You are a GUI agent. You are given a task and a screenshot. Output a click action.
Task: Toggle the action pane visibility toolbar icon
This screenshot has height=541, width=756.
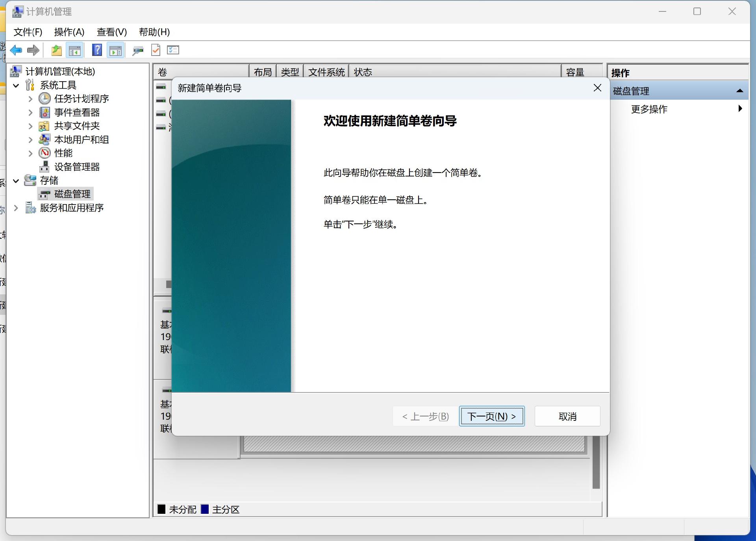[116, 50]
